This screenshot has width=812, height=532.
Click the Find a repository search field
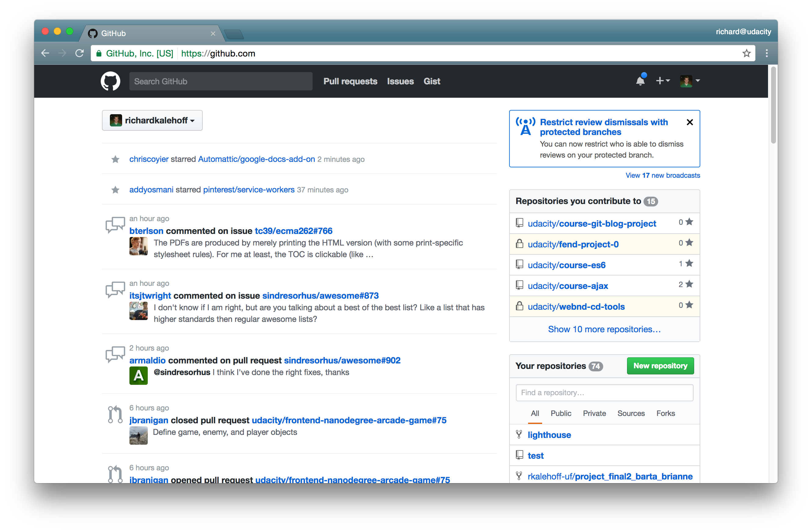(x=605, y=392)
